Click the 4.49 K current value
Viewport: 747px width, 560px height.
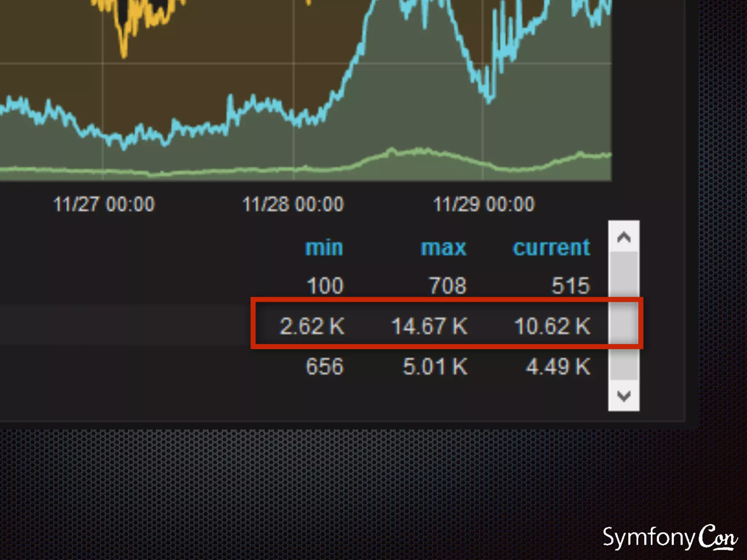(558, 366)
